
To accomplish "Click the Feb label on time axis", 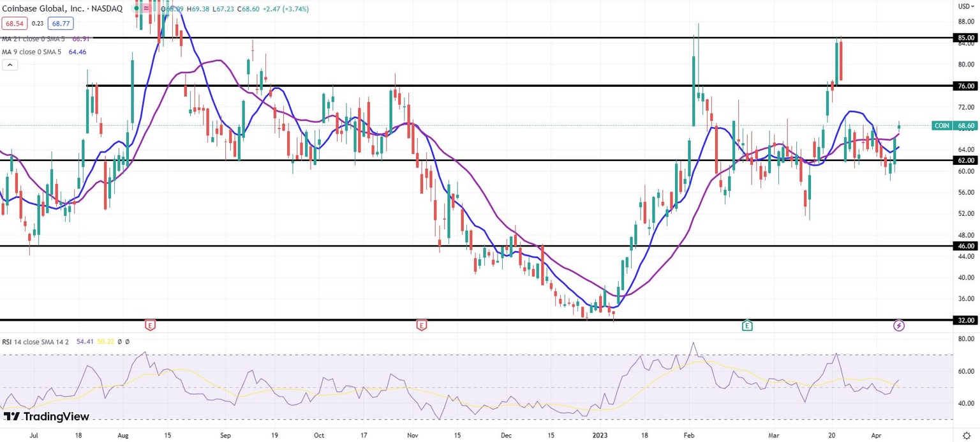I will pyautogui.click(x=690, y=434).
